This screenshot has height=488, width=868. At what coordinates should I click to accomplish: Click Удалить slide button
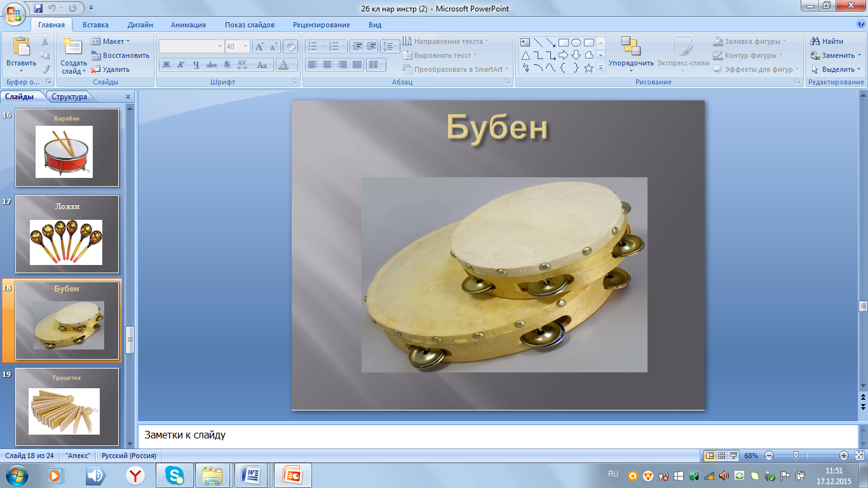[x=111, y=69]
